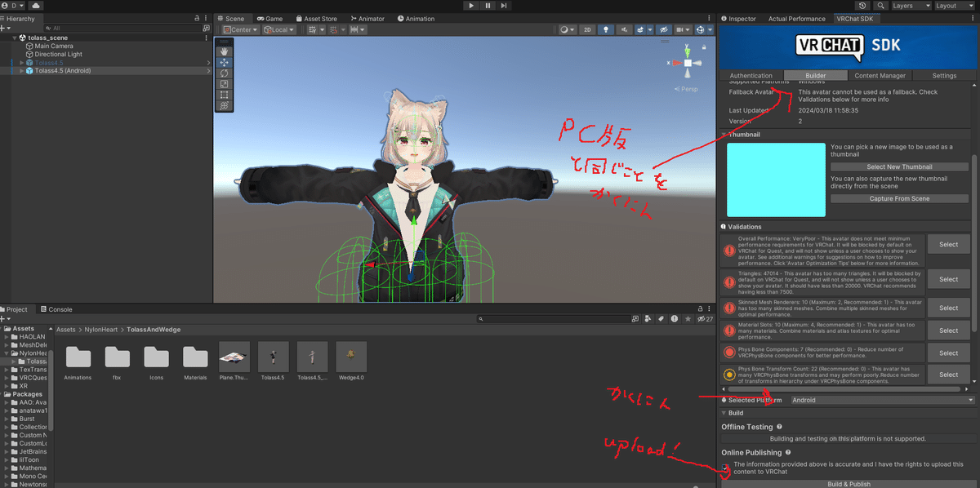Check the upload rights agreement checkbox

click(725, 468)
